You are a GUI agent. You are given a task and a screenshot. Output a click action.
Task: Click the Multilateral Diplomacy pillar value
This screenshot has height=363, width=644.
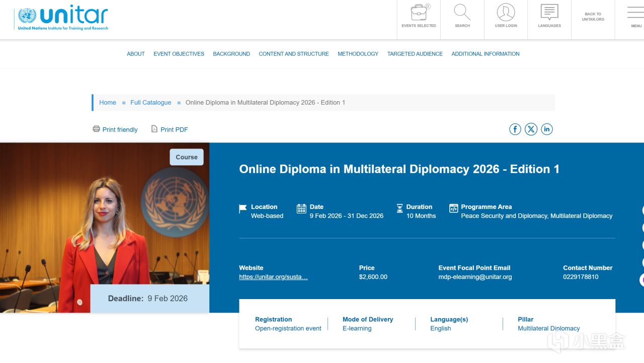(x=549, y=329)
